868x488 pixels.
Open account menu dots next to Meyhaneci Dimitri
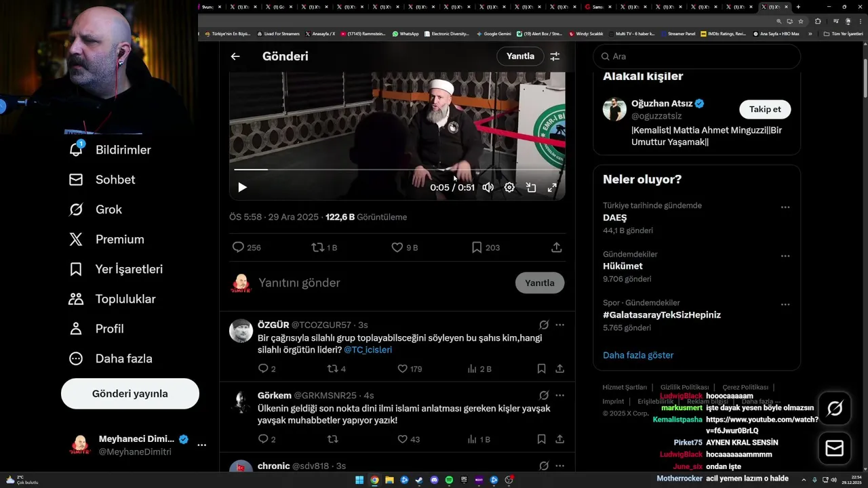tap(201, 445)
